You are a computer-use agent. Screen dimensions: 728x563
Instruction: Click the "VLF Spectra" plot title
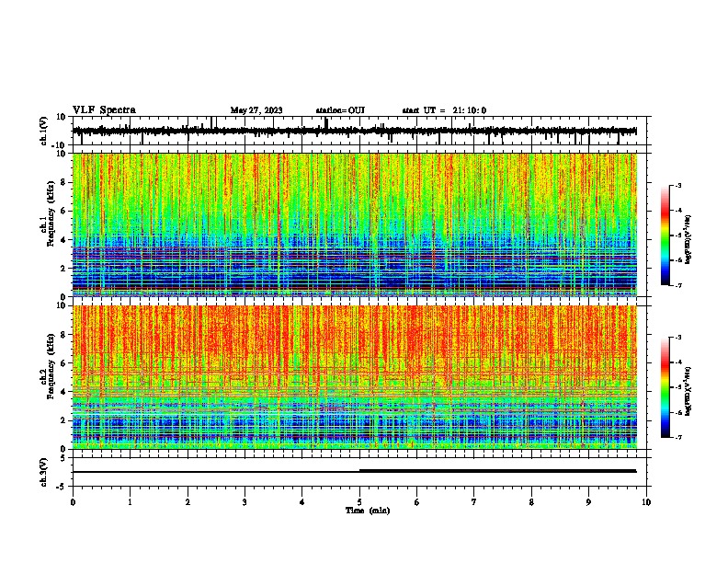point(104,109)
